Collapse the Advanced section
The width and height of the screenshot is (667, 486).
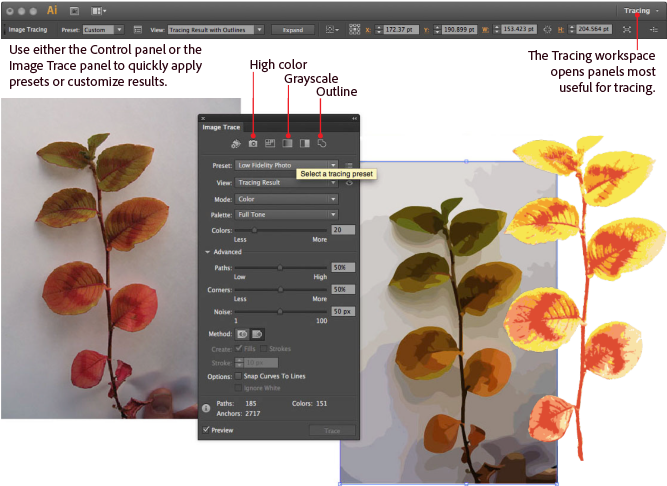[207, 252]
